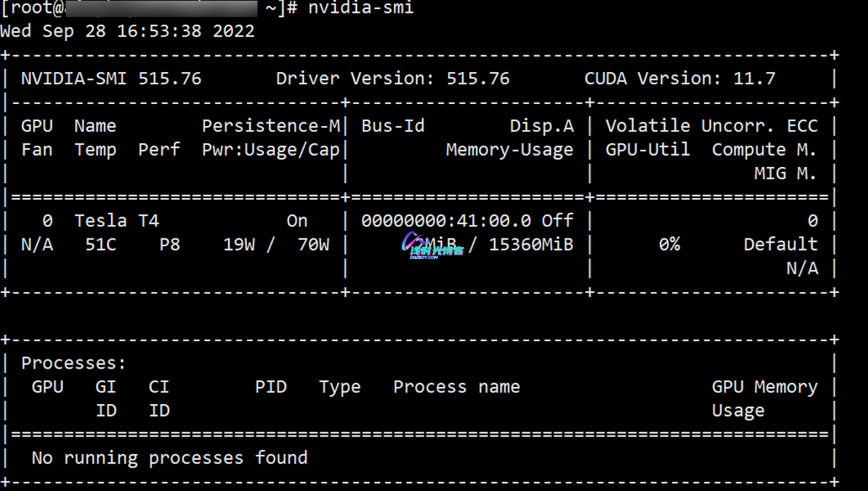
Task: Click the Persistence-M value On
Action: (x=297, y=221)
